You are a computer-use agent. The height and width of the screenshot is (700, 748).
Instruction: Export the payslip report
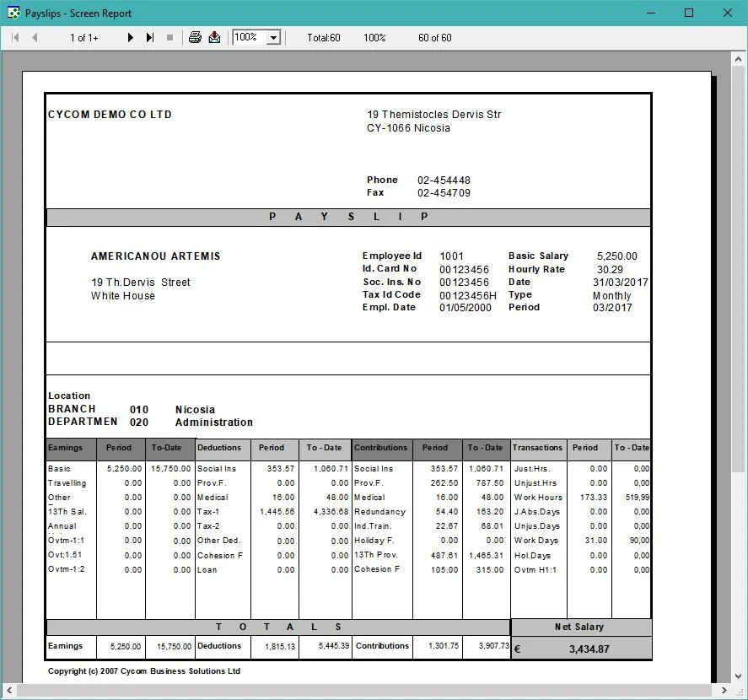click(215, 37)
